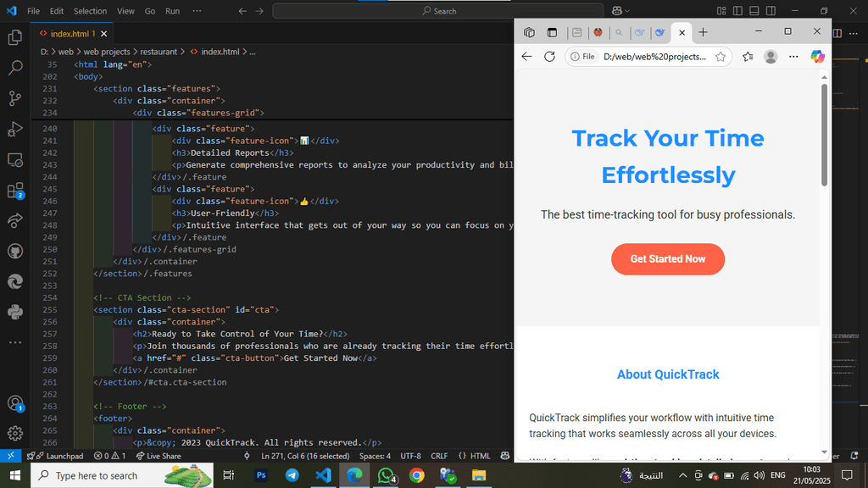Viewport: 868px width, 488px height.
Task: Toggle secondary side bar layout button
Action: (771, 11)
